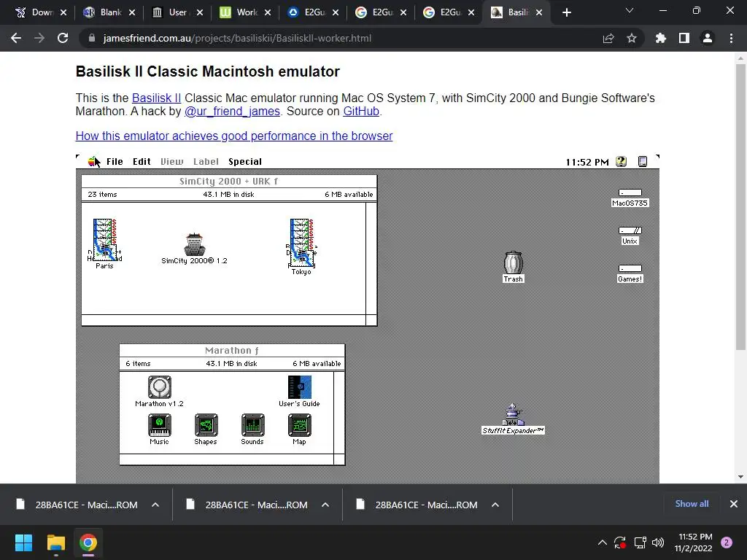The width and height of the screenshot is (747, 560).
Task: Share this page using the share icon
Action: tap(608, 38)
